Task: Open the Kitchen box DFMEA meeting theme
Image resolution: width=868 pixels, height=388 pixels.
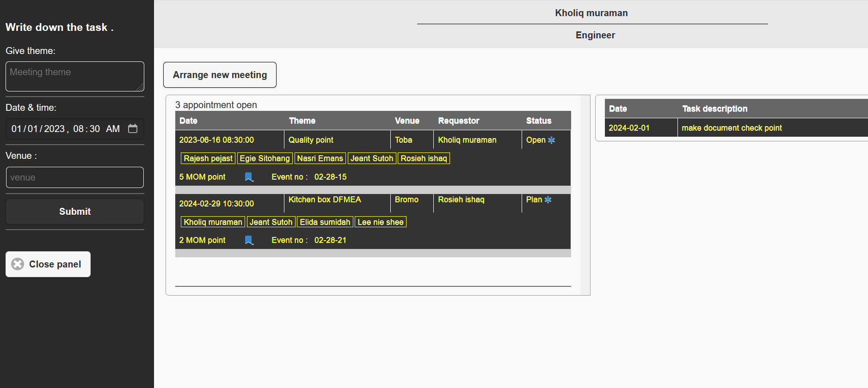Action: coord(325,200)
